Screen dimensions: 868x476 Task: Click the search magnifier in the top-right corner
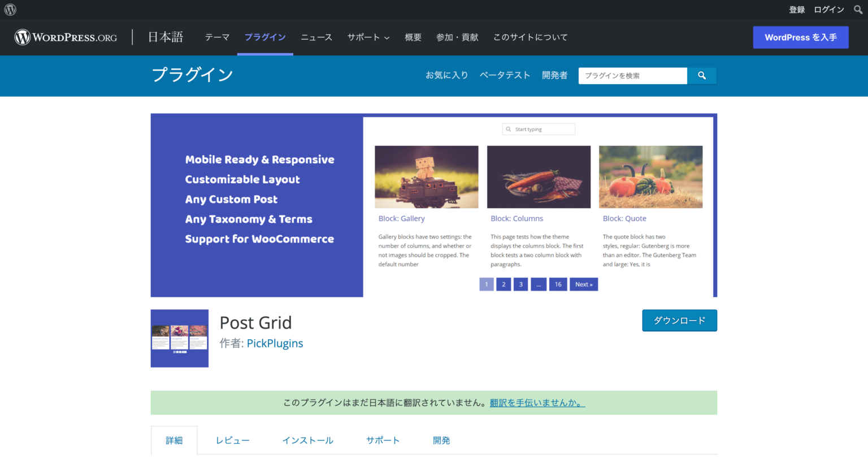click(x=857, y=9)
